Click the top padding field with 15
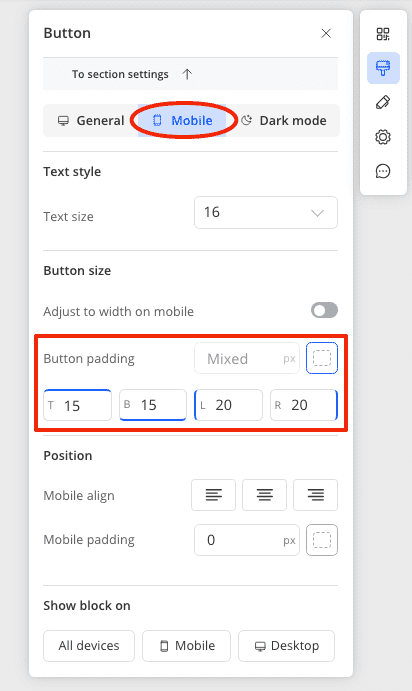The height and width of the screenshot is (691, 412). [78, 405]
